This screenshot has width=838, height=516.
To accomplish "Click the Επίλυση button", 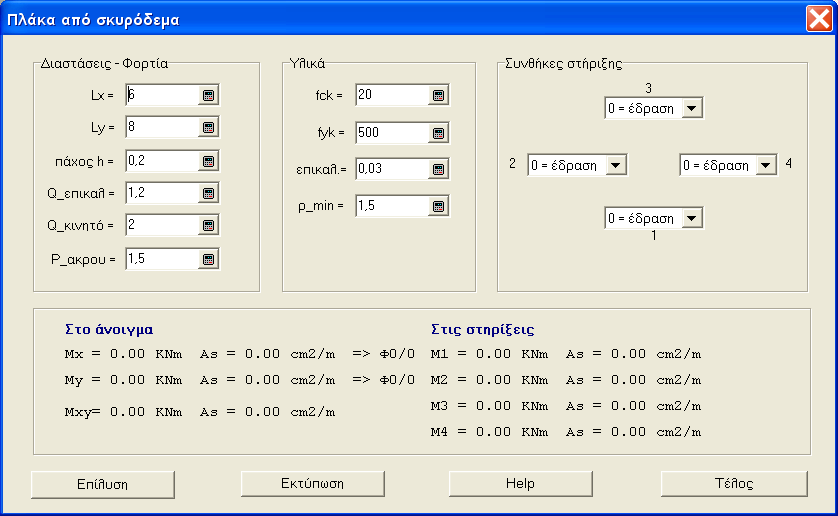I will tap(103, 484).
